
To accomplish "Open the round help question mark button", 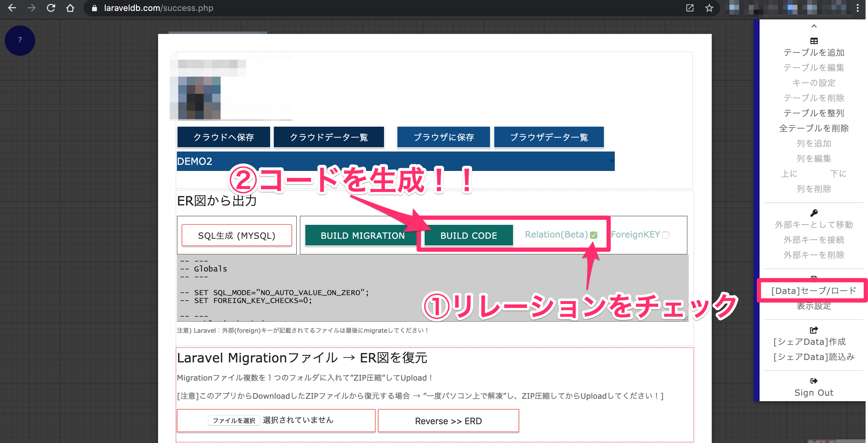I will (20, 41).
